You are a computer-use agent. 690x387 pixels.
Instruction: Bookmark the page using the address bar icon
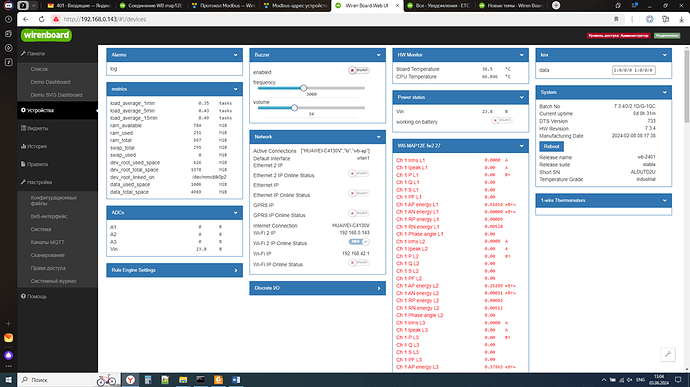coord(616,19)
